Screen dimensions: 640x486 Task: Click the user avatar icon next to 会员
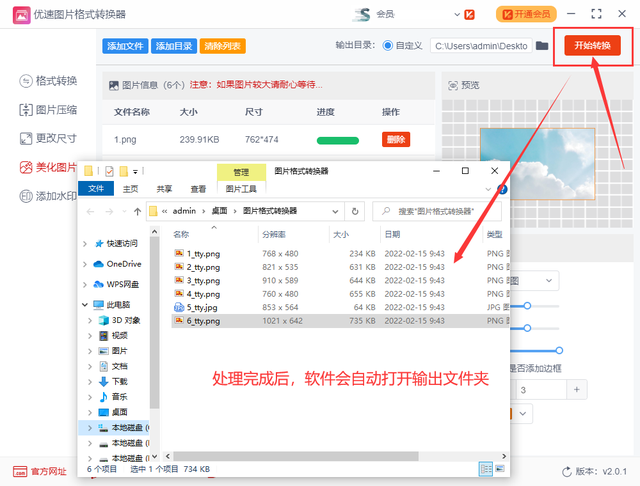pyautogui.click(x=362, y=15)
